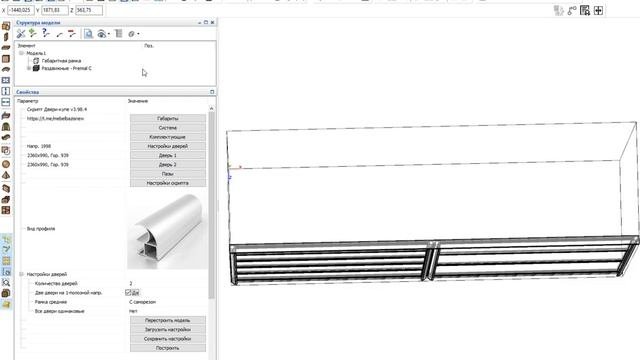Click the cabinet box icon heading the left toolbar
The image size is (640, 360).
tap(6, 26)
